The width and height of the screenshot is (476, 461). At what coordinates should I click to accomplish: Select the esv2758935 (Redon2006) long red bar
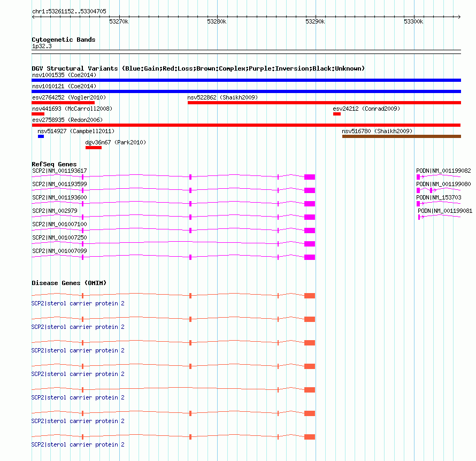click(x=246, y=125)
